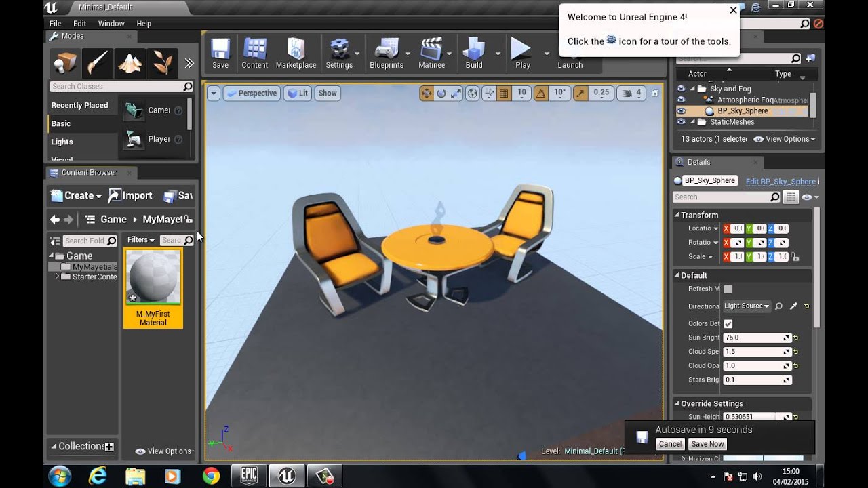
Task: Select Paint mode brush icon
Action: pos(98,63)
